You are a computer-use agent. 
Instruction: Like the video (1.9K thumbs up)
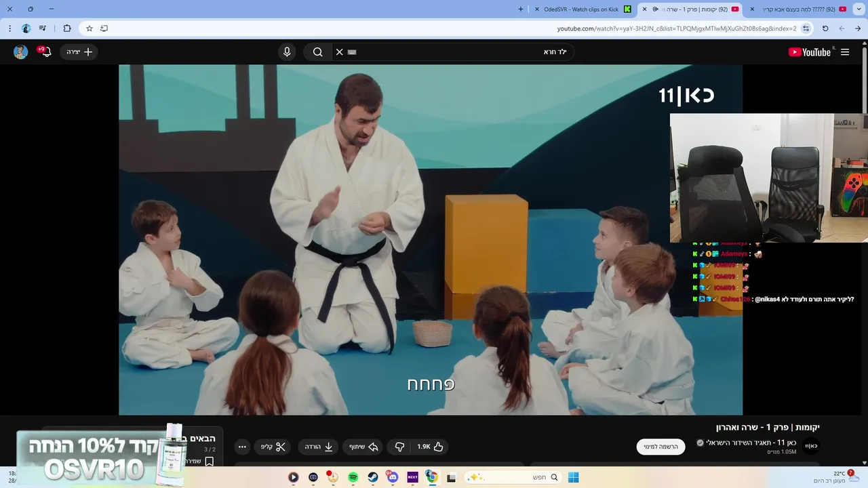pyautogui.click(x=431, y=447)
